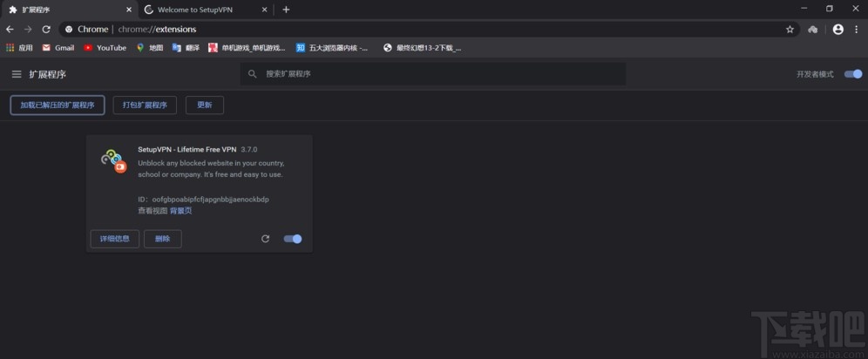Restore down the Chrome window
Viewport: 868px width, 359px height.
click(830, 9)
